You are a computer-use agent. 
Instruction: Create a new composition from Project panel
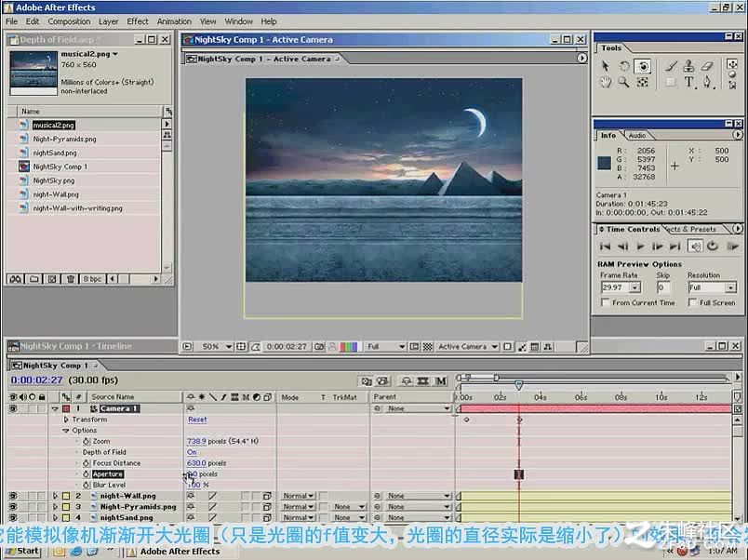pyautogui.click(x=52, y=279)
